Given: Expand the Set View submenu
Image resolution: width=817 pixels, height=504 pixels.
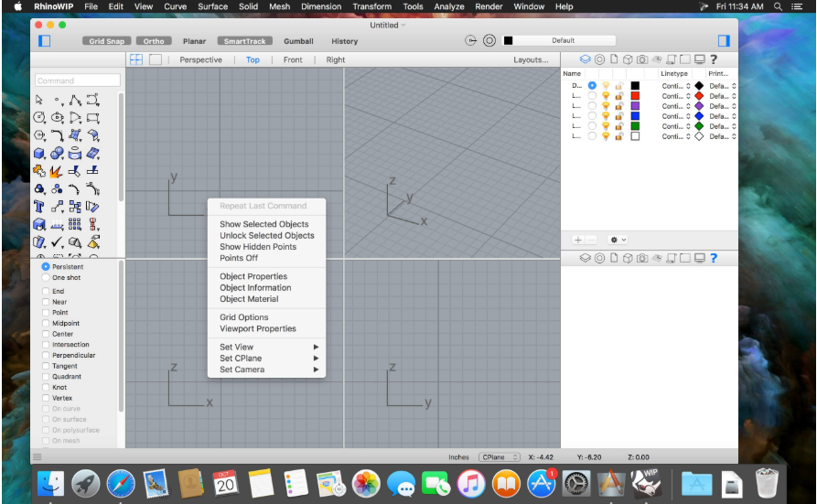Looking at the screenshot, I should [266, 347].
